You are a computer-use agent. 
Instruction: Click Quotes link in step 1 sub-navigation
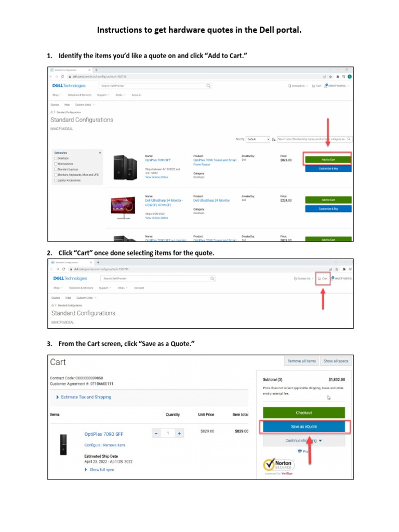pos(55,105)
